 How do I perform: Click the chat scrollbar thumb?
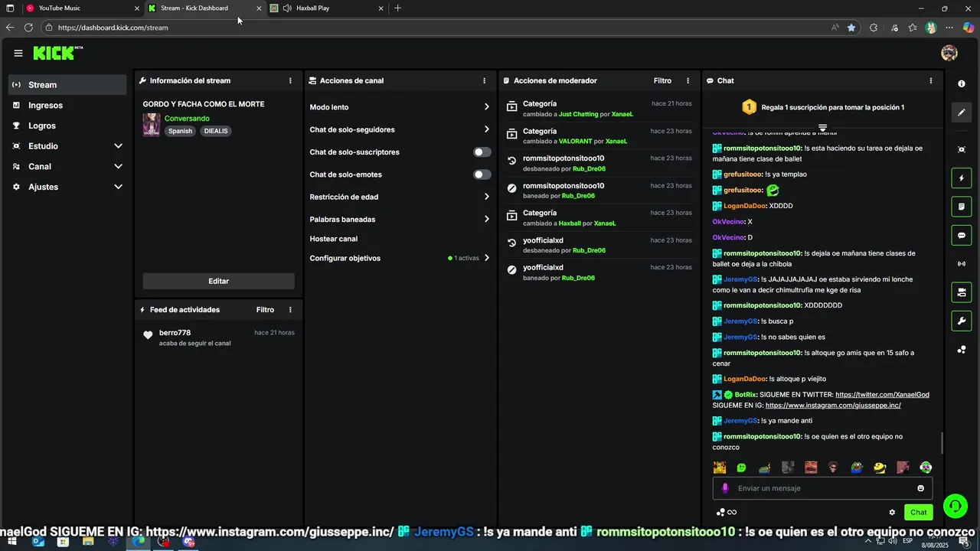[942, 442]
